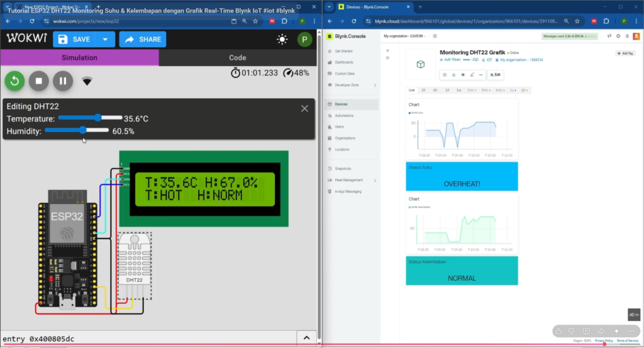
Task: Click the device notifications bell icon
Action: pyautogui.click(x=454, y=75)
